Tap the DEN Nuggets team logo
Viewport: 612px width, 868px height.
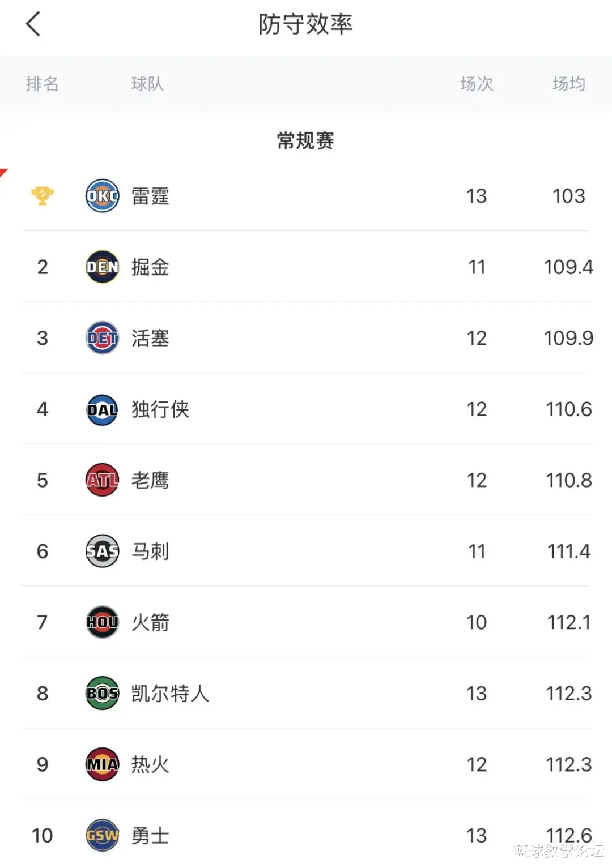[x=102, y=267]
